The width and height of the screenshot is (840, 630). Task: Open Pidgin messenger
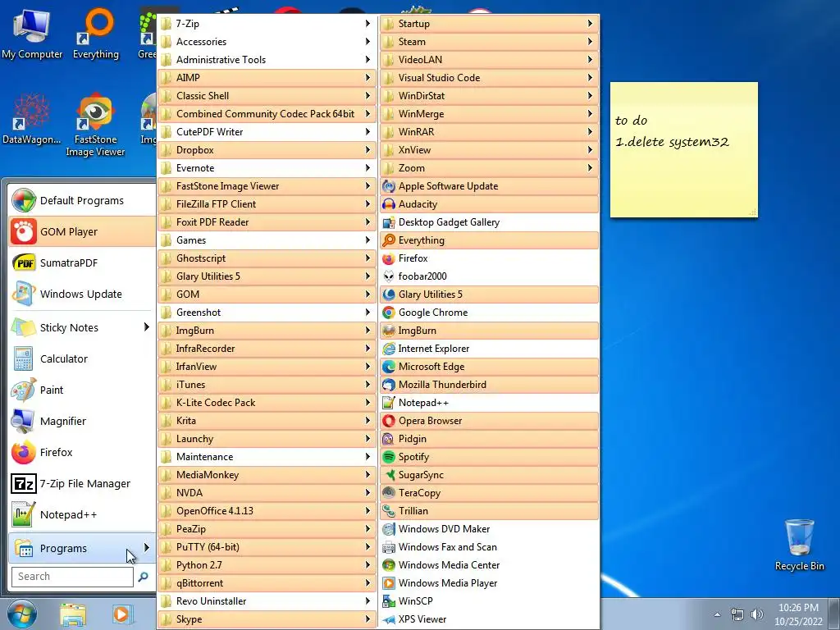[489, 439]
